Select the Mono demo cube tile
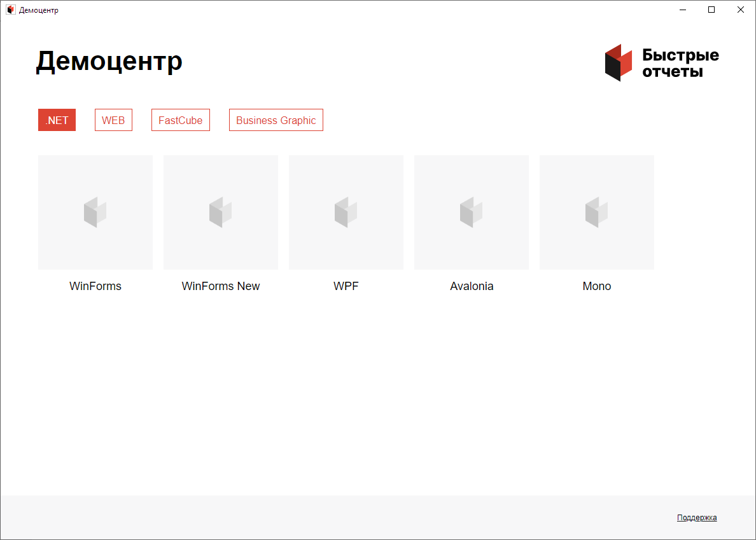 [x=597, y=212]
